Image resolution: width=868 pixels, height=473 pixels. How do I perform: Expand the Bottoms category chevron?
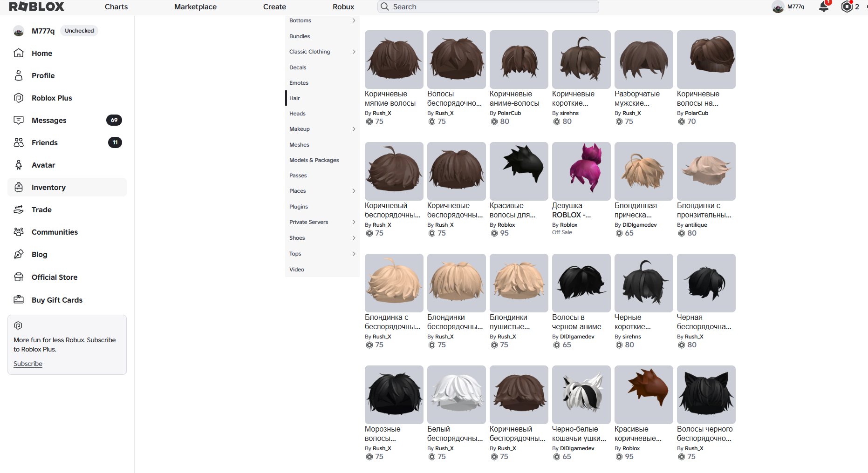pos(354,20)
